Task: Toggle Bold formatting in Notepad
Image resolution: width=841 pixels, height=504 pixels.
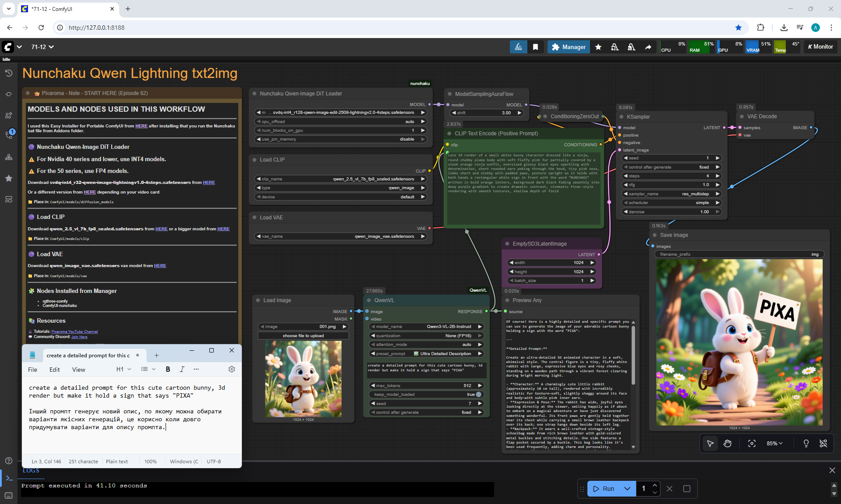Action: (x=168, y=369)
